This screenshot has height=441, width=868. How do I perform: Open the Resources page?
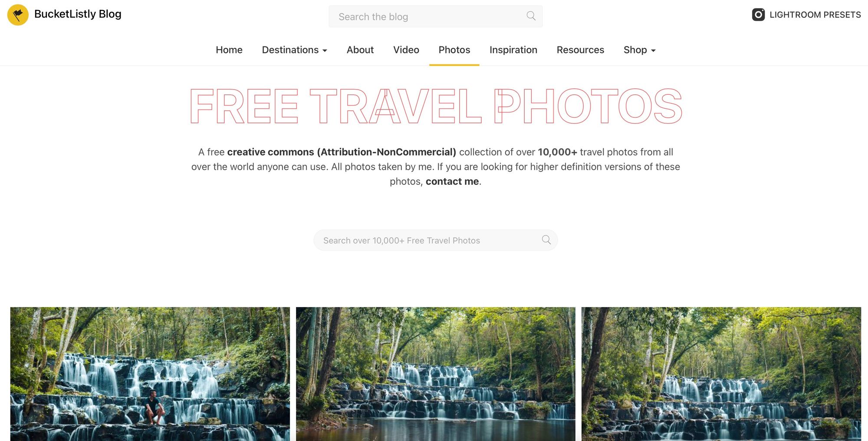pyautogui.click(x=580, y=50)
